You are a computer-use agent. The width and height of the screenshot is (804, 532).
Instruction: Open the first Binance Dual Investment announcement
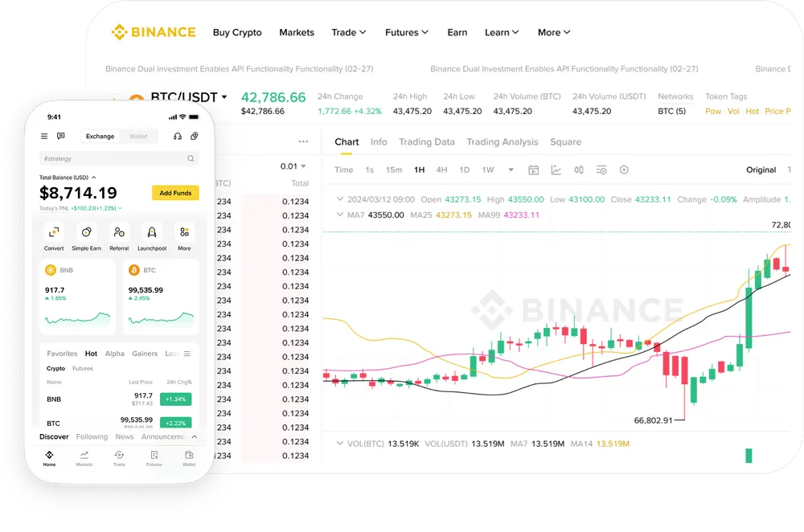240,68
